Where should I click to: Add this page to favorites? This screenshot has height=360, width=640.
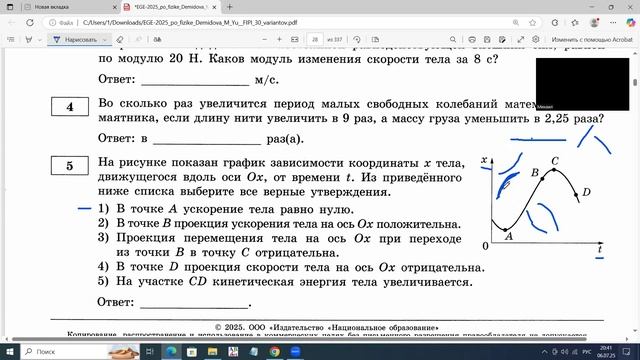(532, 23)
